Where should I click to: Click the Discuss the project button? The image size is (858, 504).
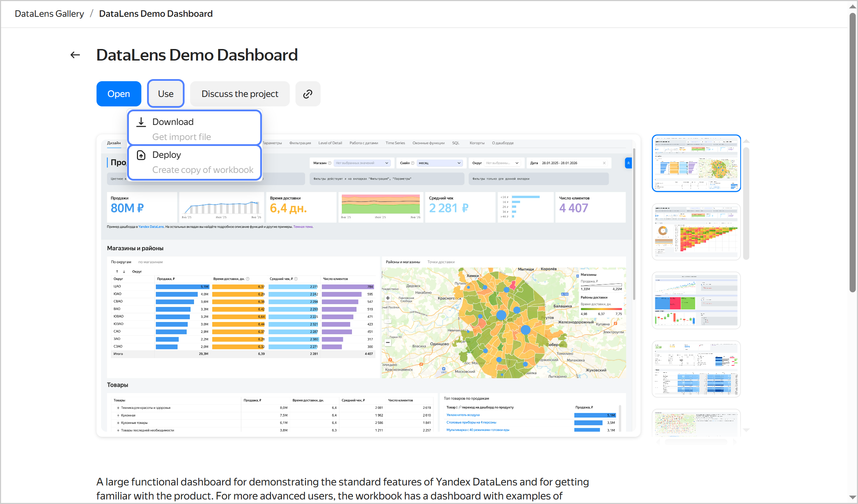[240, 94]
